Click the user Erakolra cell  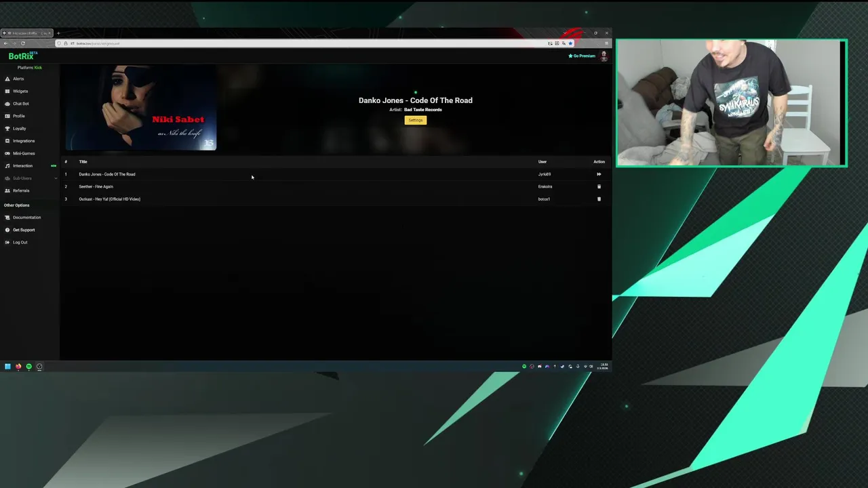pos(545,186)
